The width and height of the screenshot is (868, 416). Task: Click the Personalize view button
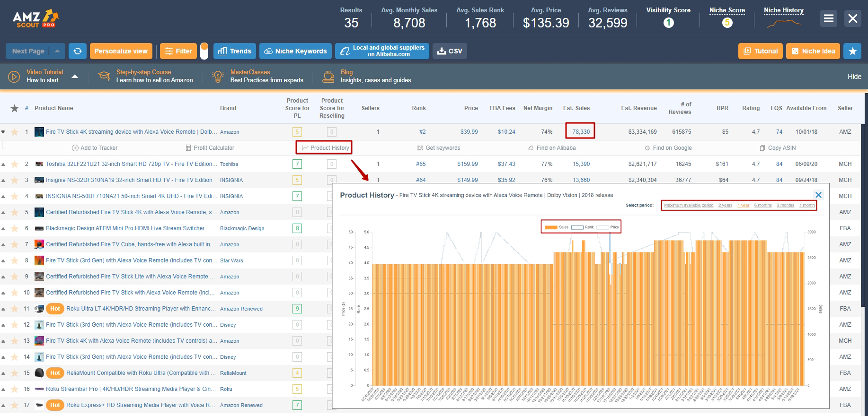click(x=121, y=51)
